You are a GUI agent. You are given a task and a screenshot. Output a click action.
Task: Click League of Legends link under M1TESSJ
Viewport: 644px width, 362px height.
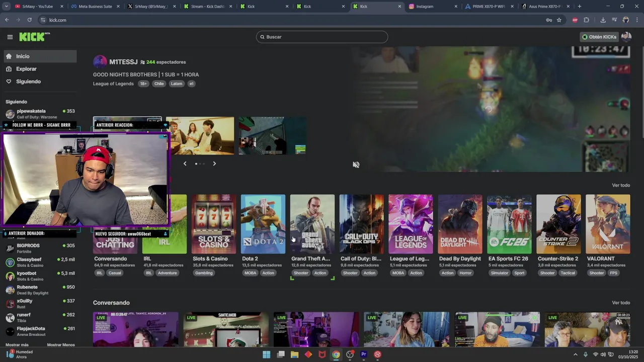click(x=113, y=84)
